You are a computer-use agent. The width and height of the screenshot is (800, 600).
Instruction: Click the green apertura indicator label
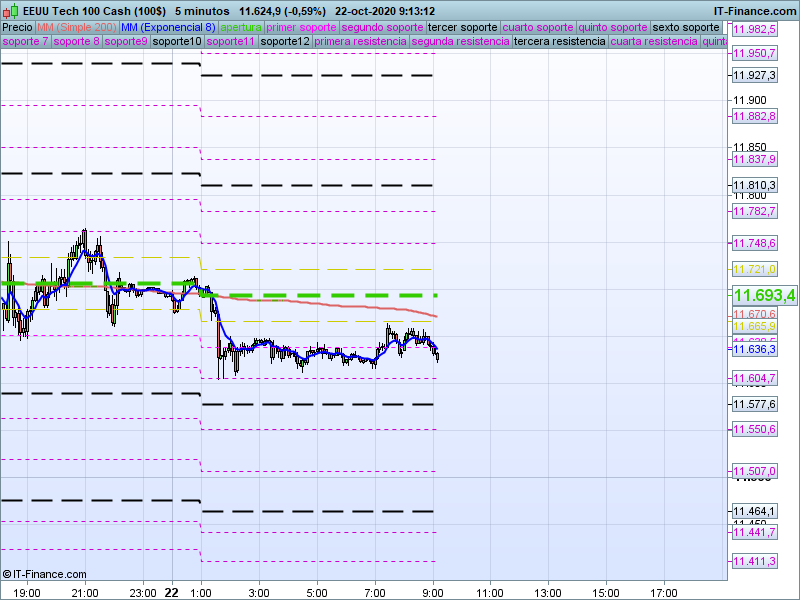click(241, 27)
